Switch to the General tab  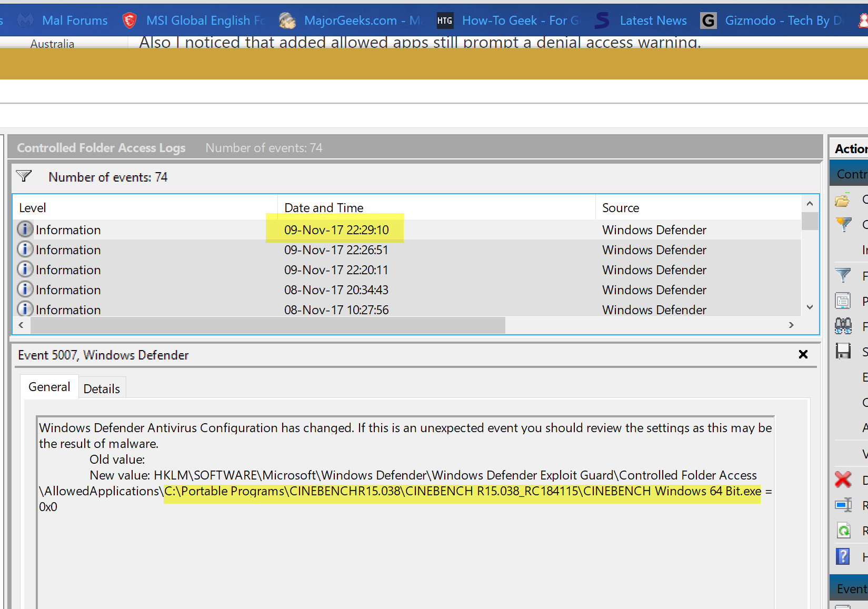pos(49,387)
